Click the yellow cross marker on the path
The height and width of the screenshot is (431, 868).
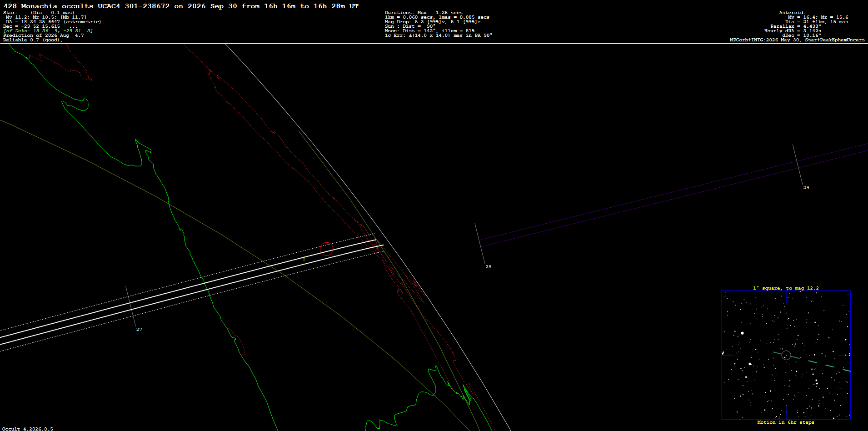pyautogui.click(x=304, y=259)
